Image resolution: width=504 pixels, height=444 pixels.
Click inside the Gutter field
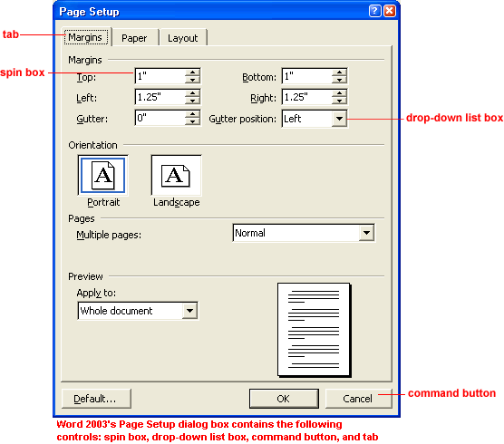[x=160, y=118]
